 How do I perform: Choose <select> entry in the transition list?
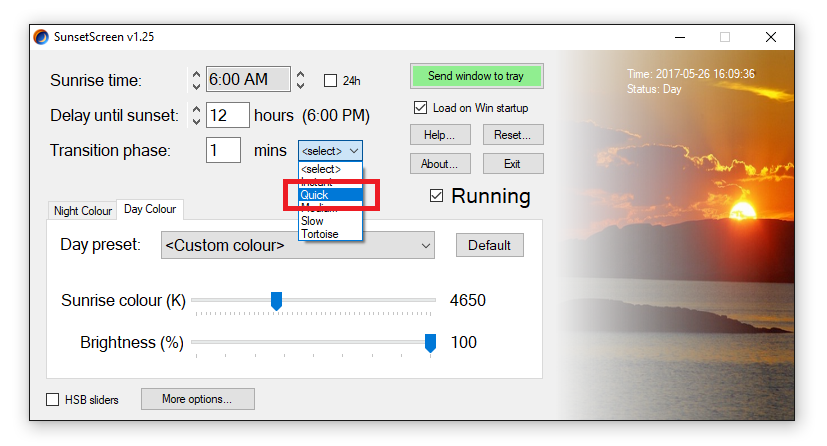[x=330, y=169]
